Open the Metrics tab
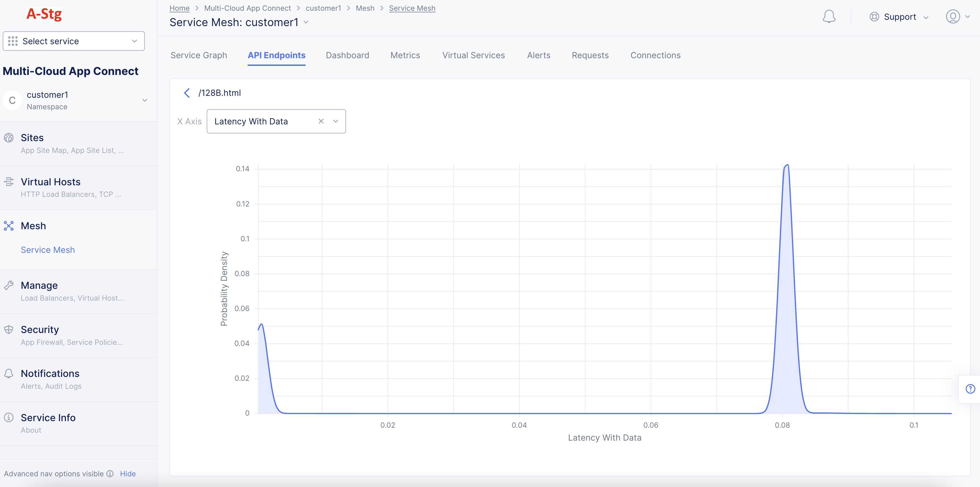980x487 pixels. (405, 55)
